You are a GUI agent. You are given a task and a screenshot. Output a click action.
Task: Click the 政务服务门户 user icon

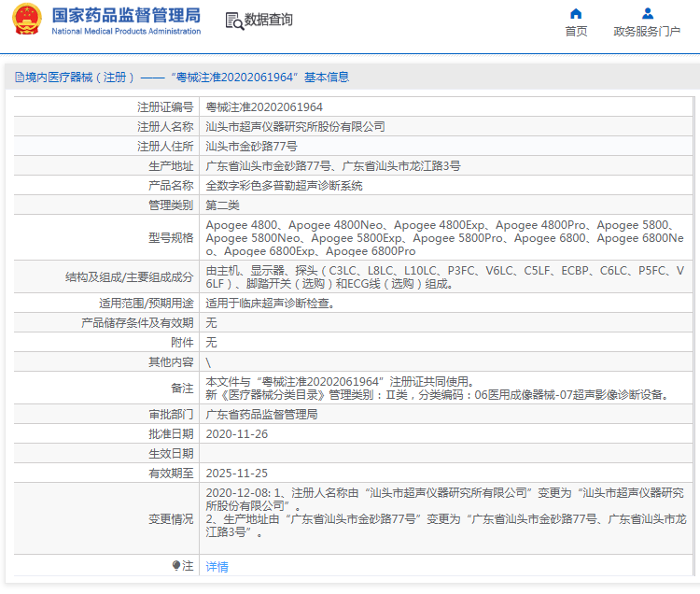point(648,14)
